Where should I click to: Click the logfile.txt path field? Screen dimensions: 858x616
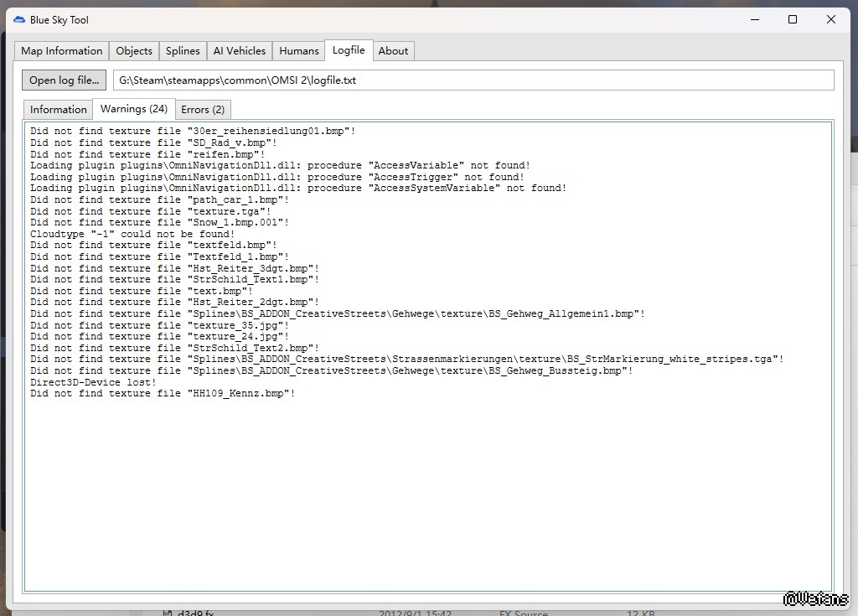473,80
